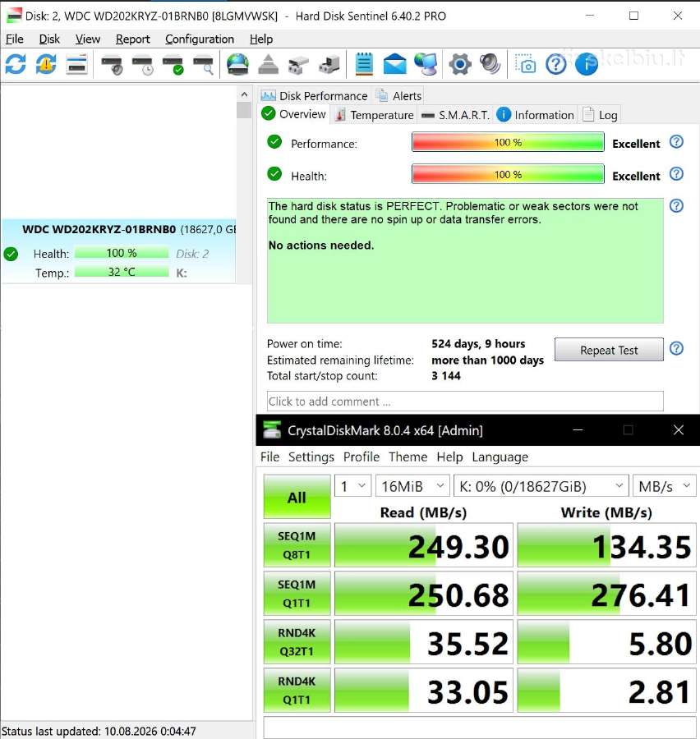Viewport: 700px width, 739px height.
Task: Click the Hard Disk Sentinel title bar icon
Action: [x=14, y=16]
